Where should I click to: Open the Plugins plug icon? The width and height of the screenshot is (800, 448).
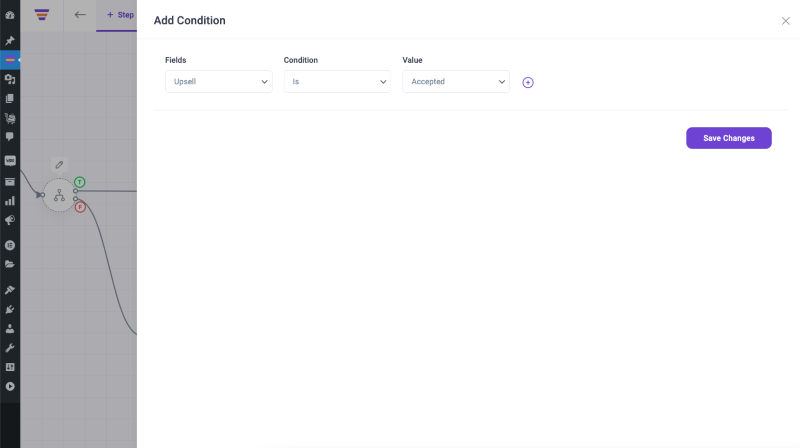(10, 309)
